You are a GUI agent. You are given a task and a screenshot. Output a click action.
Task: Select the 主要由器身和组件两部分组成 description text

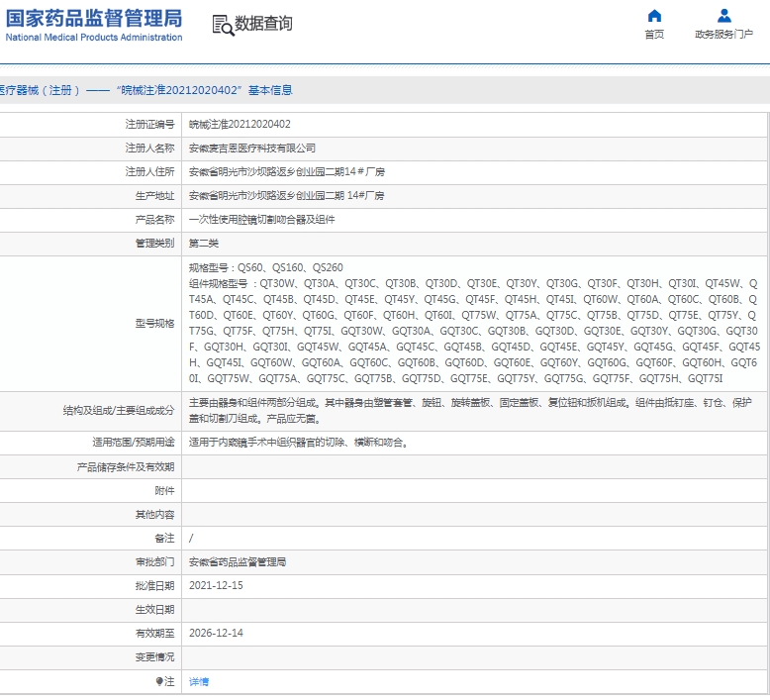[470, 411]
